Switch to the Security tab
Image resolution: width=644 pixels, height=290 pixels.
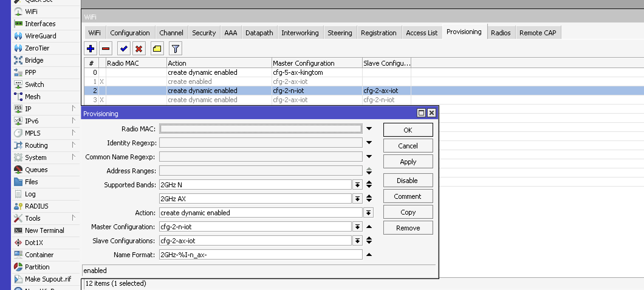click(x=204, y=33)
